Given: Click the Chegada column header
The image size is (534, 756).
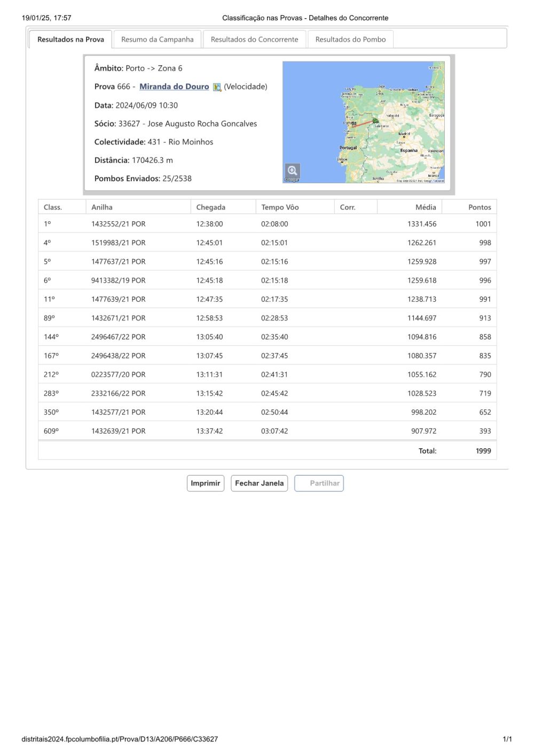Looking at the screenshot, I should click(210, 207).
